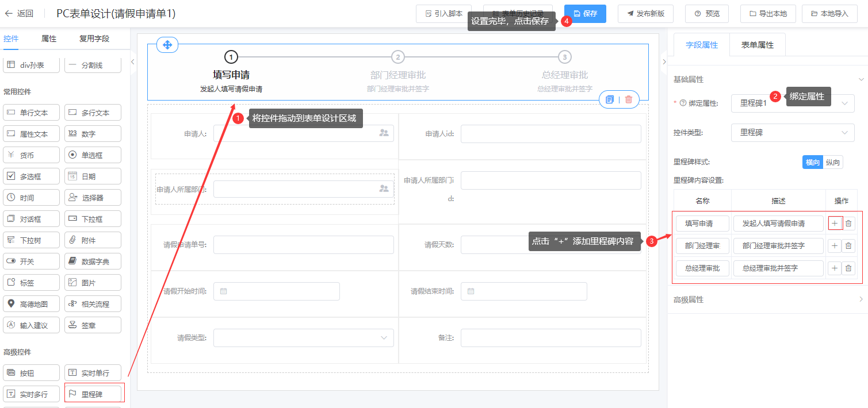The width and height of the screenshot is (868, 408).
Task: Switch to the 控件 tab
Action: (11, 39)
